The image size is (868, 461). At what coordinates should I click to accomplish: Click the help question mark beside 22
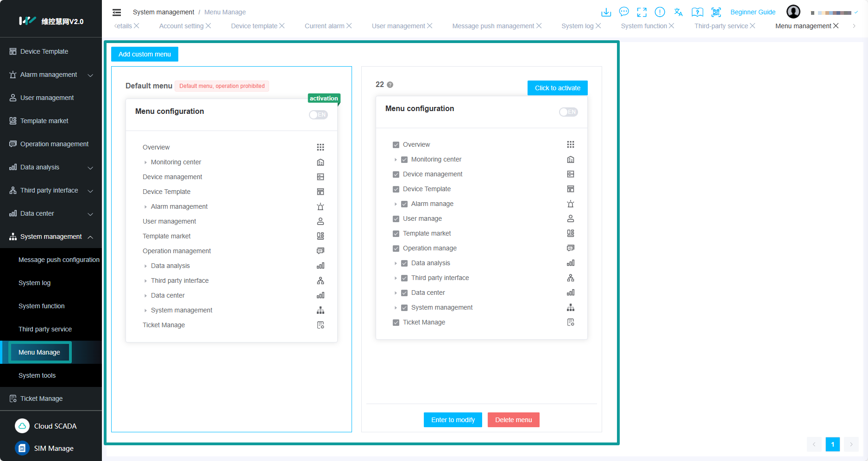(x=390, y=85)
